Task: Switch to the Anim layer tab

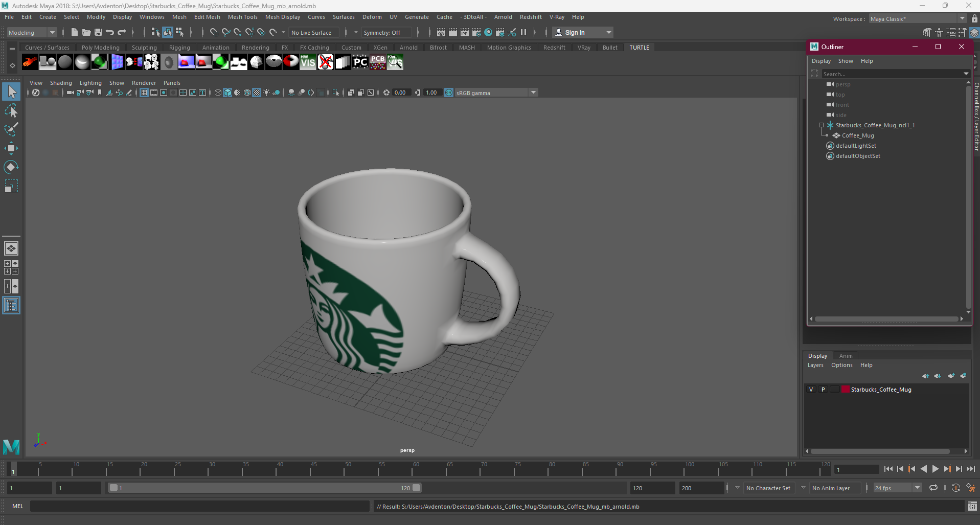Action: point(846,356)
